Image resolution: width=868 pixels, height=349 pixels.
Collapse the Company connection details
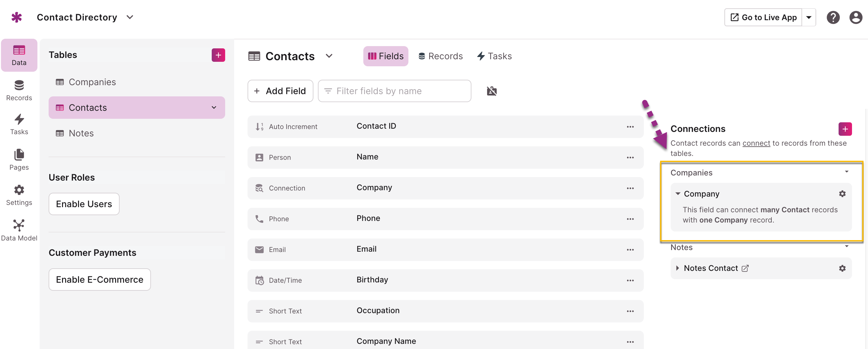(678, 194)
